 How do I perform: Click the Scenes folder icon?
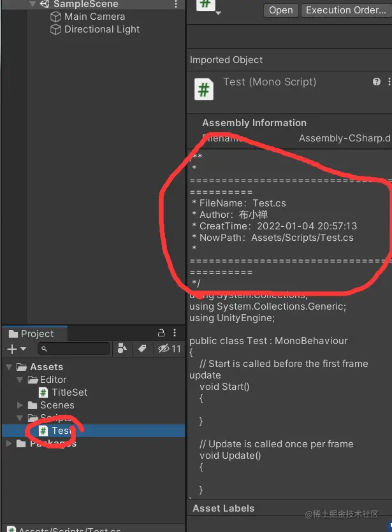click(x=33, y=405)
